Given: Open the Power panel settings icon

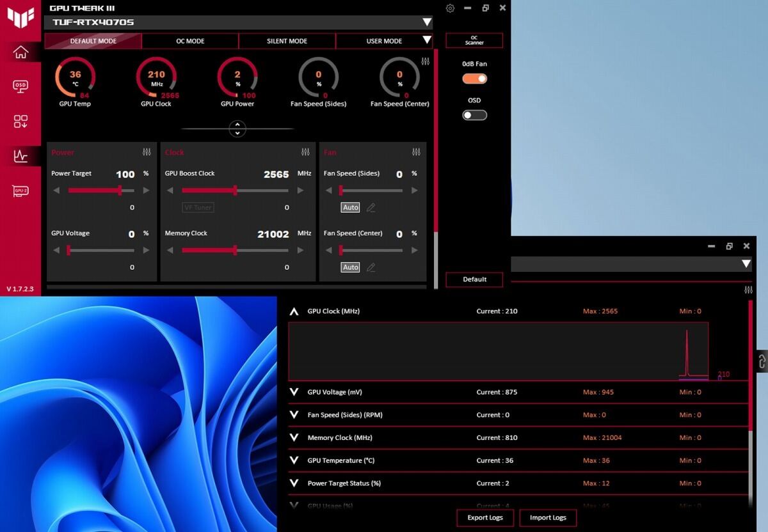Looking at the screenshot, I should point(147,152).
